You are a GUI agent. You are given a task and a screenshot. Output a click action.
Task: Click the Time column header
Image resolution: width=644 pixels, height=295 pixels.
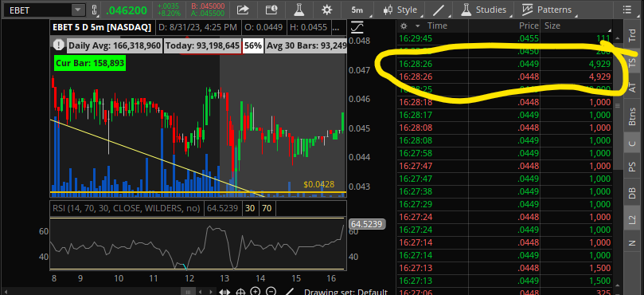[437, 26]
